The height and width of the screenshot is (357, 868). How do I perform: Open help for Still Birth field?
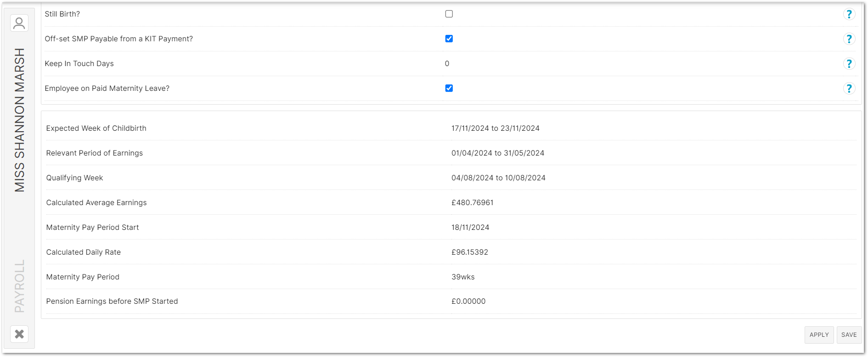point(849,14)
